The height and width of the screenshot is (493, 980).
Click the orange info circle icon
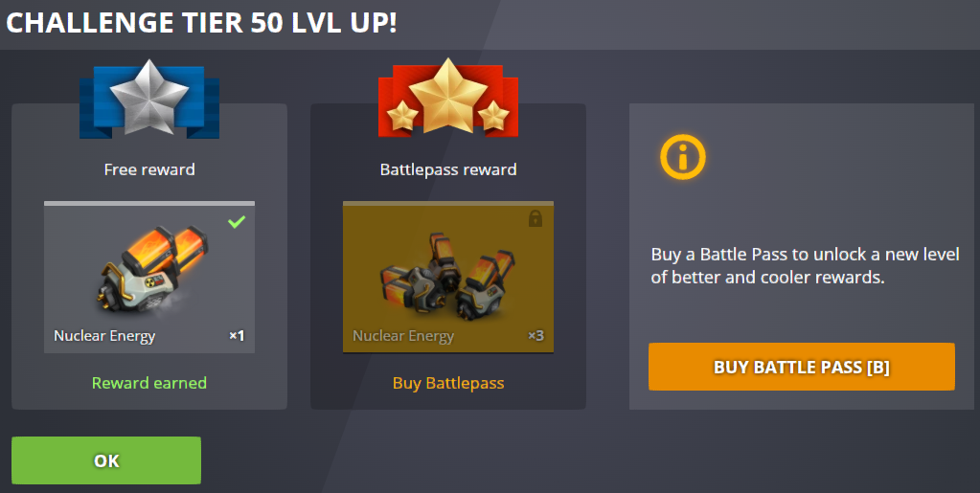click(682, 157)
